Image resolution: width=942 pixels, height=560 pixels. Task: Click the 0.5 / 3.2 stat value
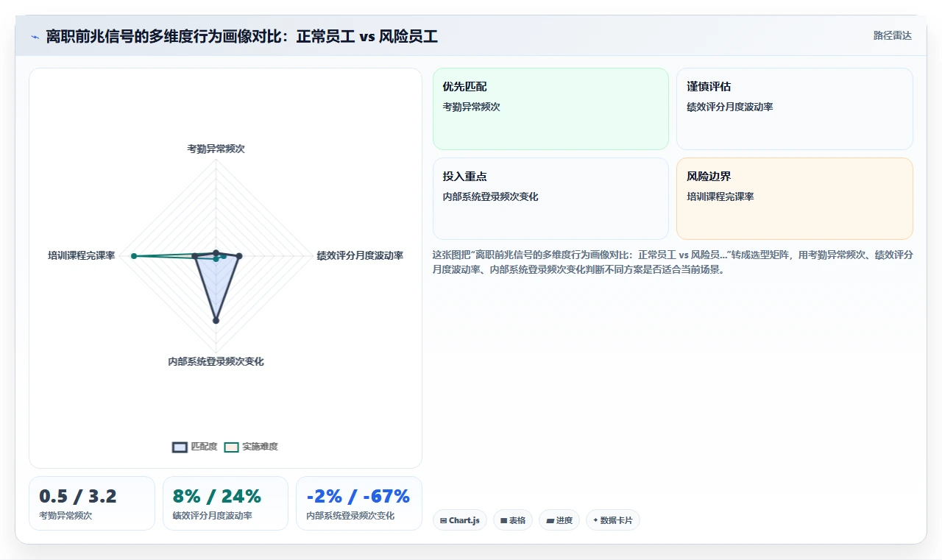78,497
